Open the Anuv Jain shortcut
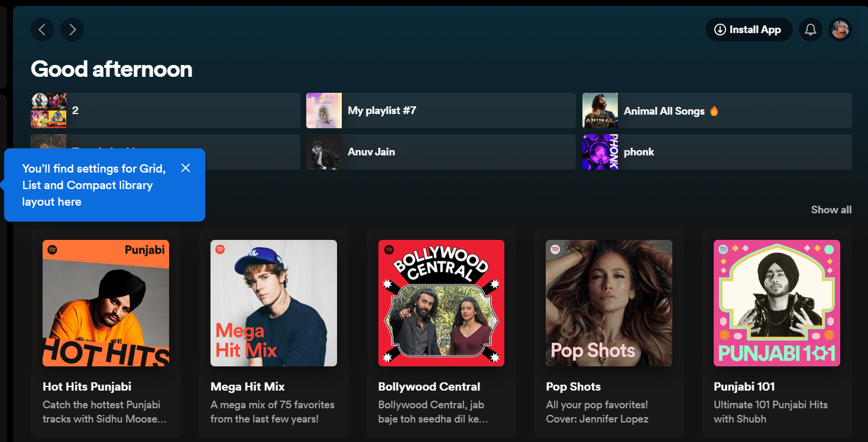 (441, 152)
